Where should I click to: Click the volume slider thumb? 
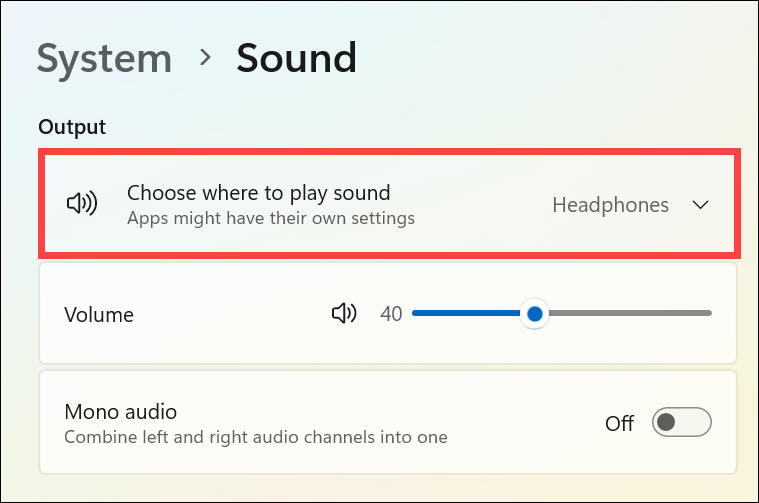535,314
